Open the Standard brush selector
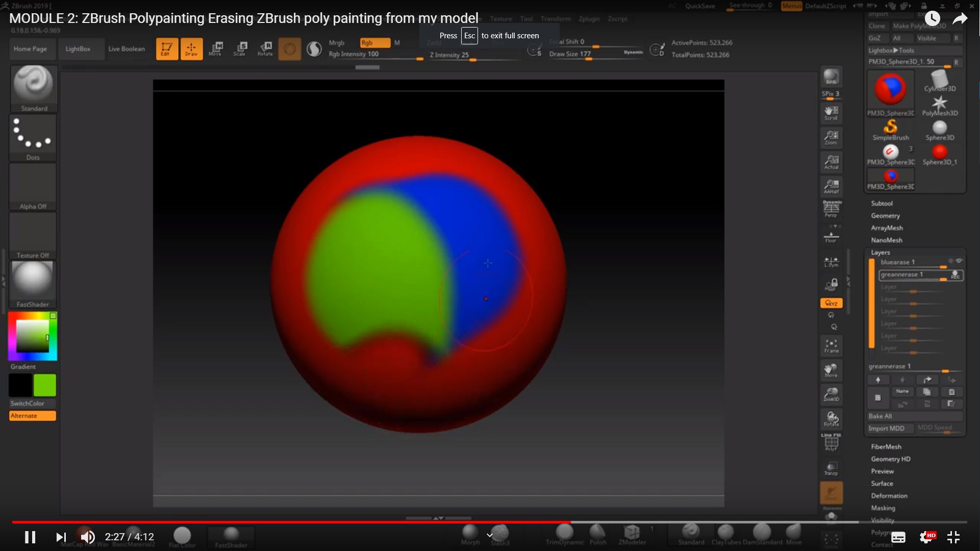Image resolution: width=980 pixels, height=551 pixels. pyautogui.click(x=34, y=88)
